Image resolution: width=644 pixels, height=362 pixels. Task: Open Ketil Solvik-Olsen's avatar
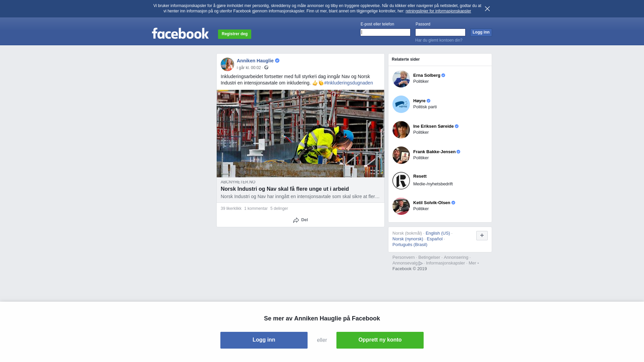click(x=401, y=206)
